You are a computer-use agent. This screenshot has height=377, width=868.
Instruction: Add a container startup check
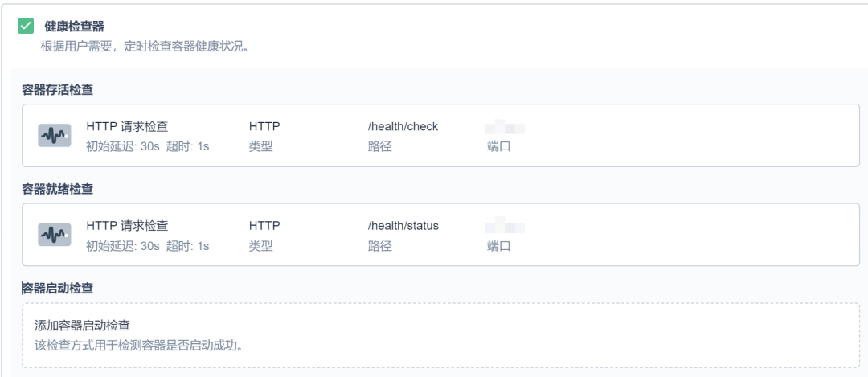[x=440, y=335]
